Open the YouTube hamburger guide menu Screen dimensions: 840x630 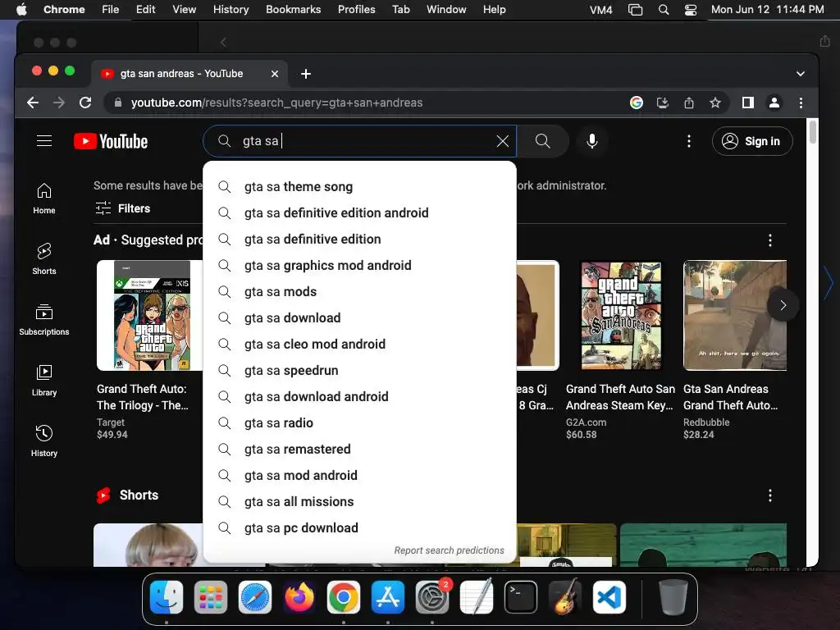[44, 141]
